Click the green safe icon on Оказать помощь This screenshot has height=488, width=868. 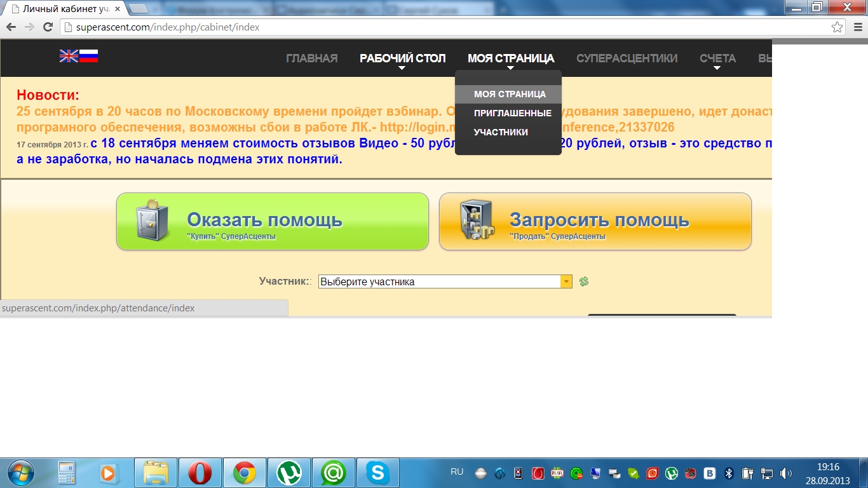pos(153,220)
